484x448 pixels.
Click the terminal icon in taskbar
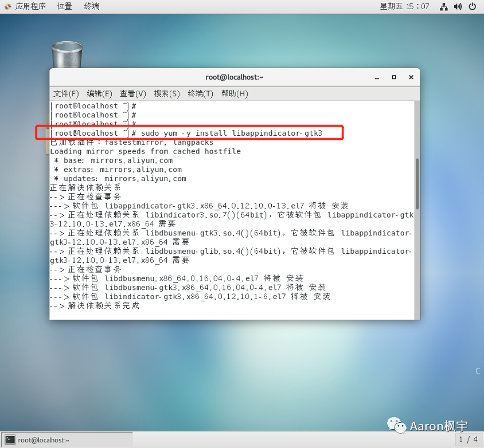(x=10, y=440)
